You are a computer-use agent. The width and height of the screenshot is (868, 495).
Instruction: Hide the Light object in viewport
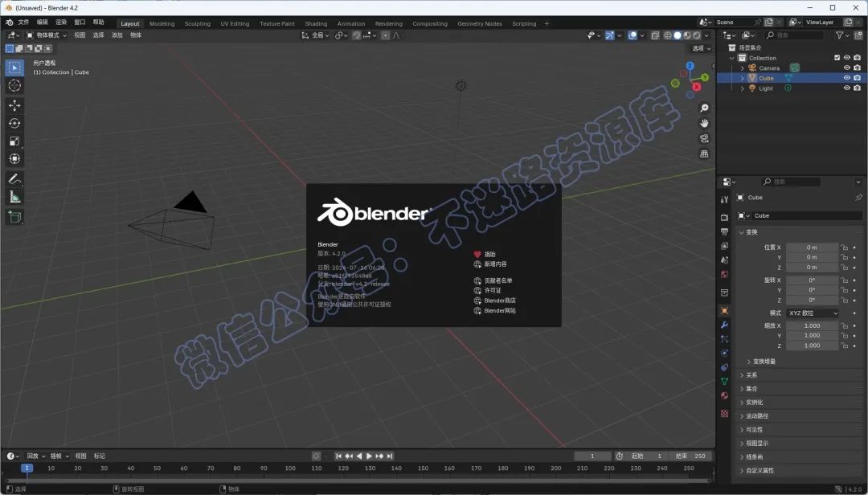[846, 88]
